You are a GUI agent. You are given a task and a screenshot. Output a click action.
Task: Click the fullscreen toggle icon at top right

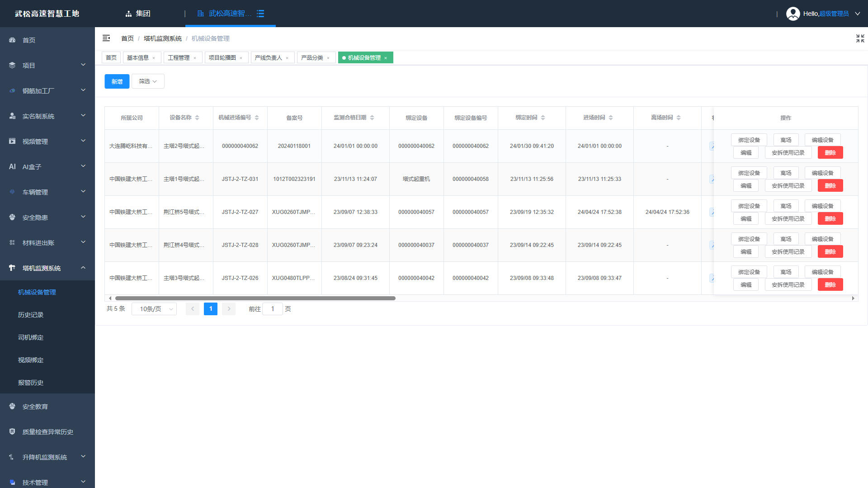tap(860, 38)
